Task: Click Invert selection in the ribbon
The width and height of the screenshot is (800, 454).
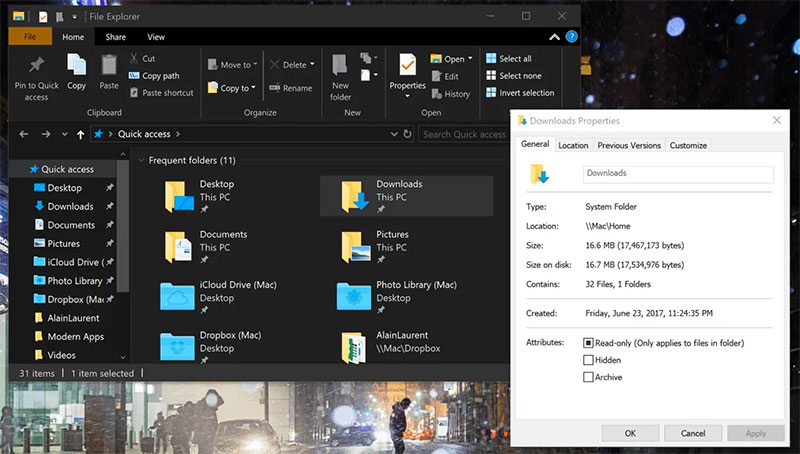Action: click(x=519, y=93)
